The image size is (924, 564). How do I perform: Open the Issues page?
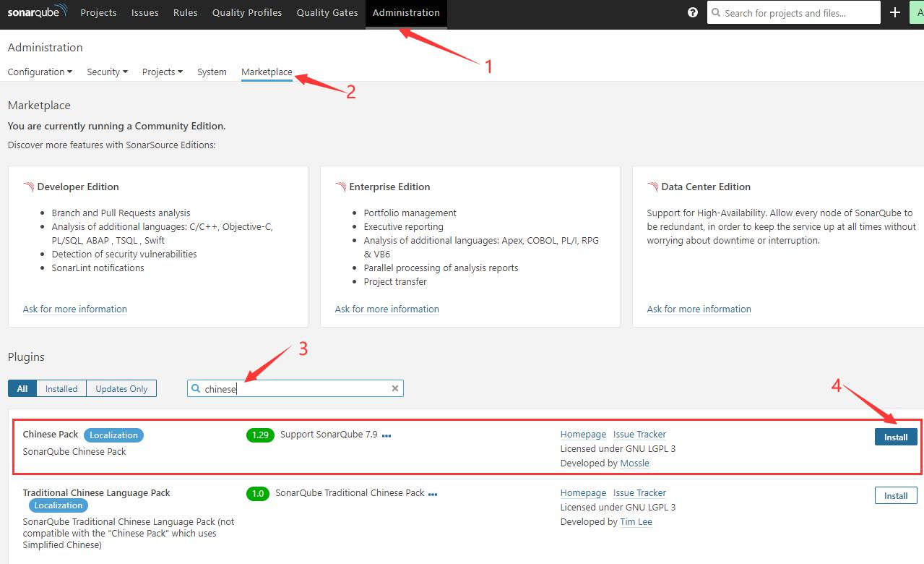pyautogui.click(x=145, y=12)
